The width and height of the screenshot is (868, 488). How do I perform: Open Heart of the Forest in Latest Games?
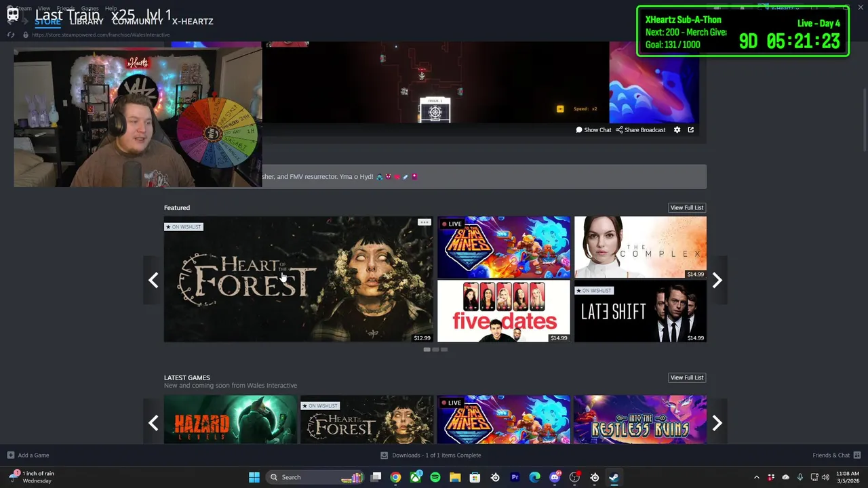tap(367, 420)
